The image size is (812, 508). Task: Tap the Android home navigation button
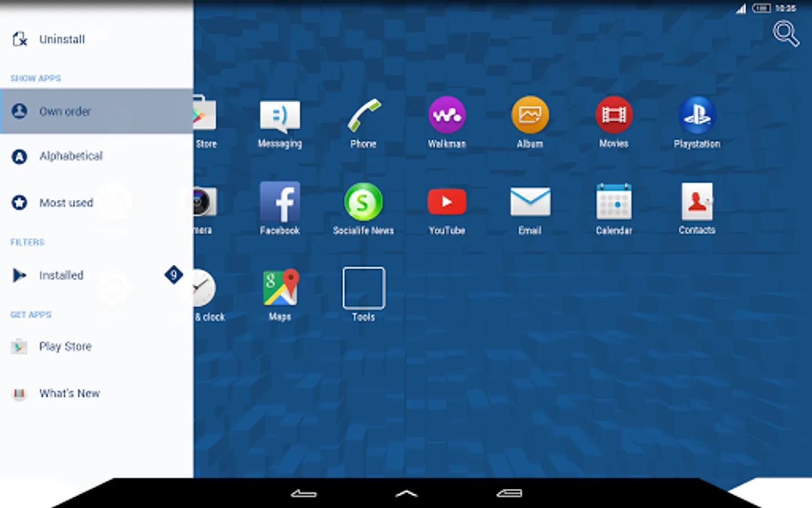[406, 493]
